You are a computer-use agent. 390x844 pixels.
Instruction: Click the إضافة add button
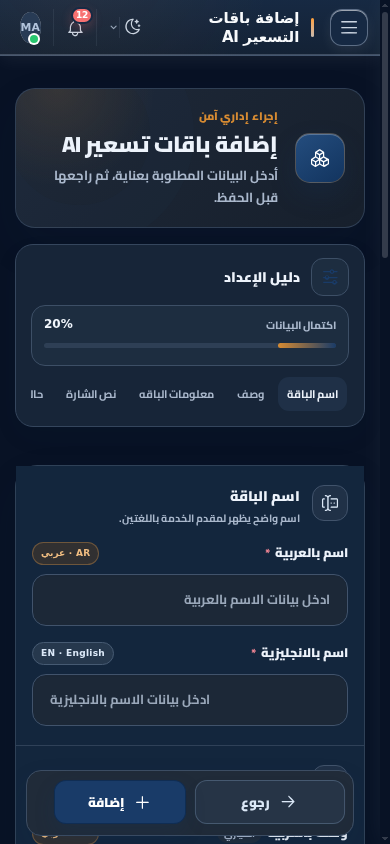pos(120,802)
